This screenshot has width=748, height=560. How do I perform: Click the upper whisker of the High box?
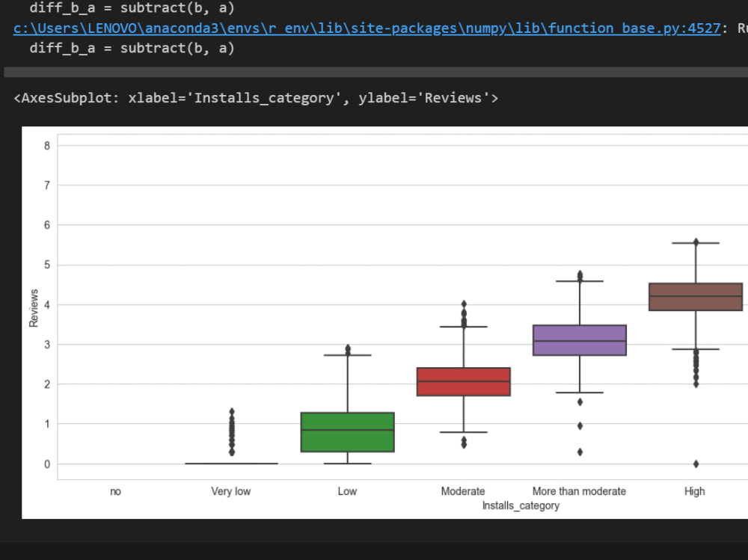[x=695, y=241]
